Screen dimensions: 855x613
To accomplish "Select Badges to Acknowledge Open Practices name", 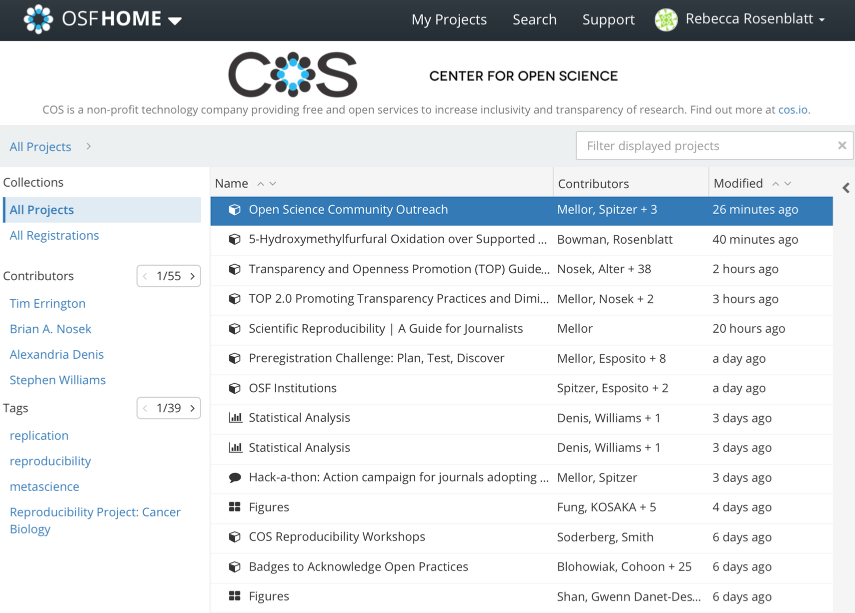I will click(x=358, y=567).
